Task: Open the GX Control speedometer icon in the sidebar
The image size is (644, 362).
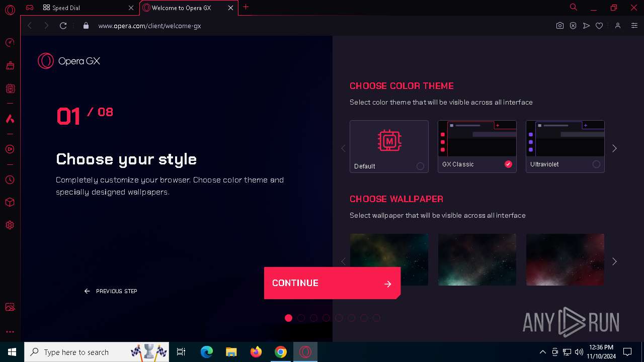Action: 10,43
